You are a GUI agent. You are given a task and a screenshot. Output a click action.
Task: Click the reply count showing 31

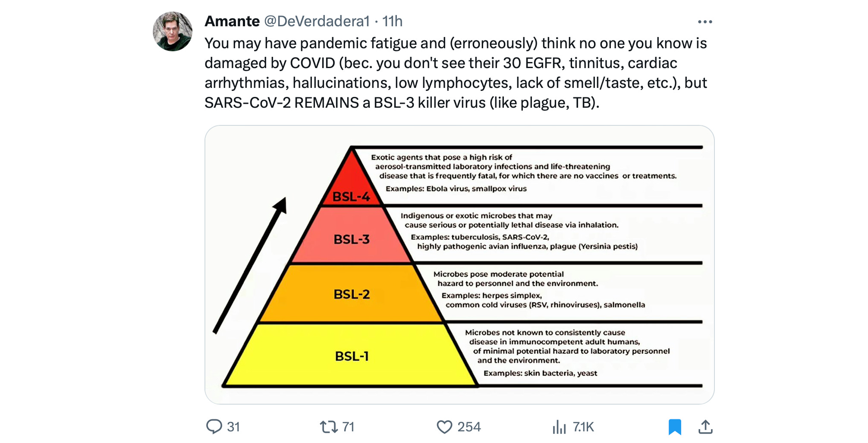[x=233, y=427]
